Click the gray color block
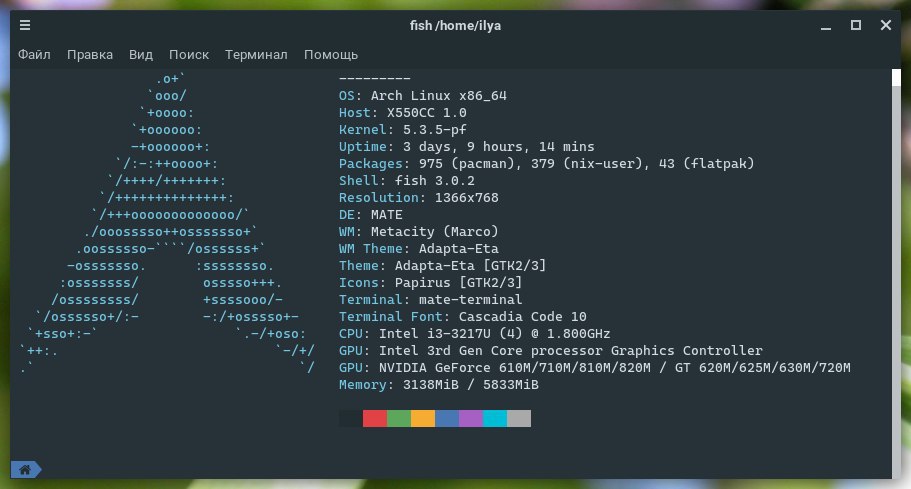The height and width of the screenshot is (489, 911). 519,418
